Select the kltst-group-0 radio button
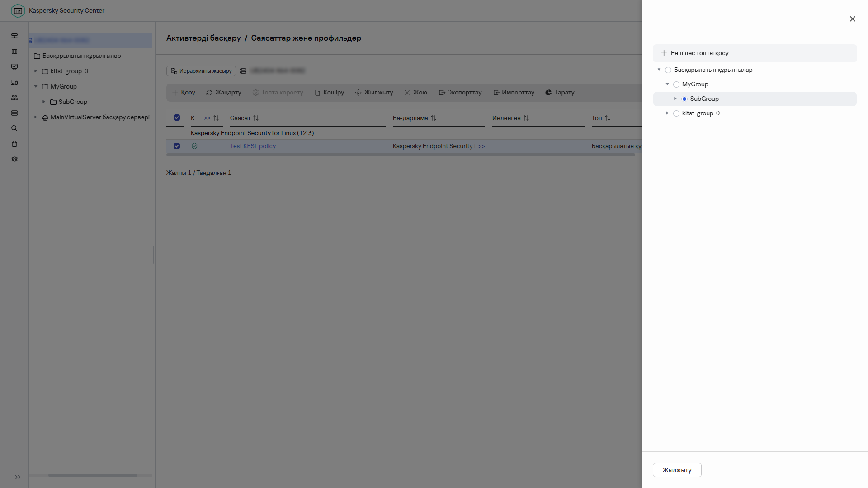 (x=676, y=113)
